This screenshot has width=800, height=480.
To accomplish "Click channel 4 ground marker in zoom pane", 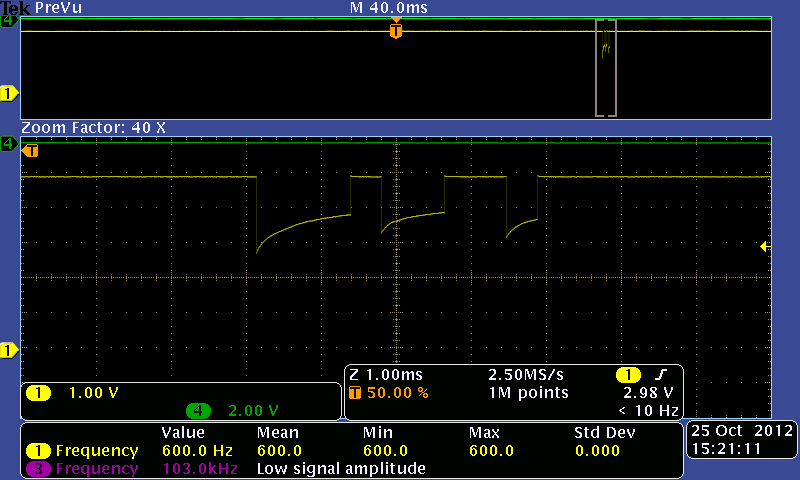I will [9, 144].
